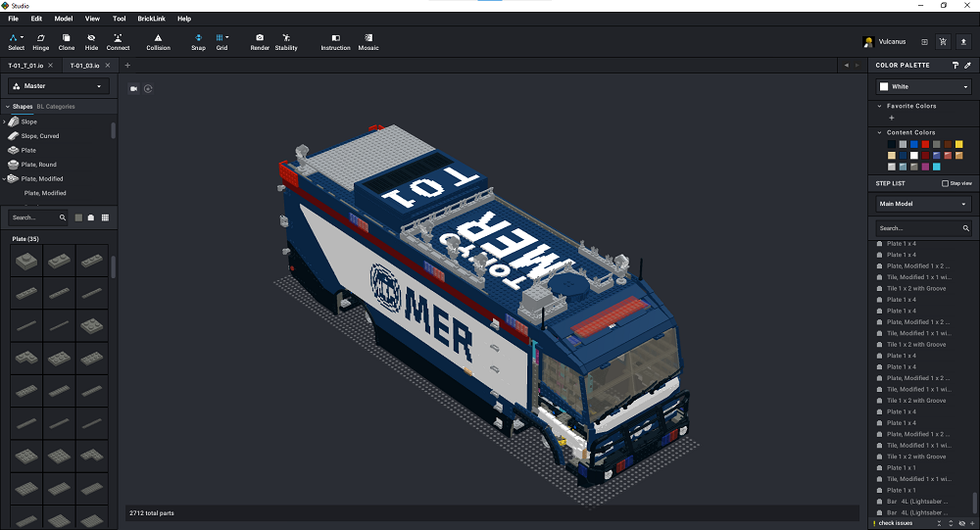Choose the Hinge tool
The image size is (980, 530).
coord(40,42)
